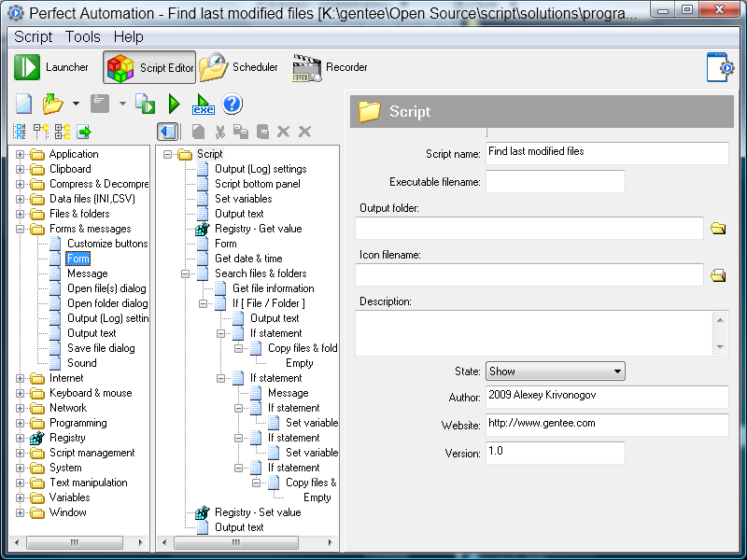
Task: Run the script with green play icon
Action: pos(174,104)
